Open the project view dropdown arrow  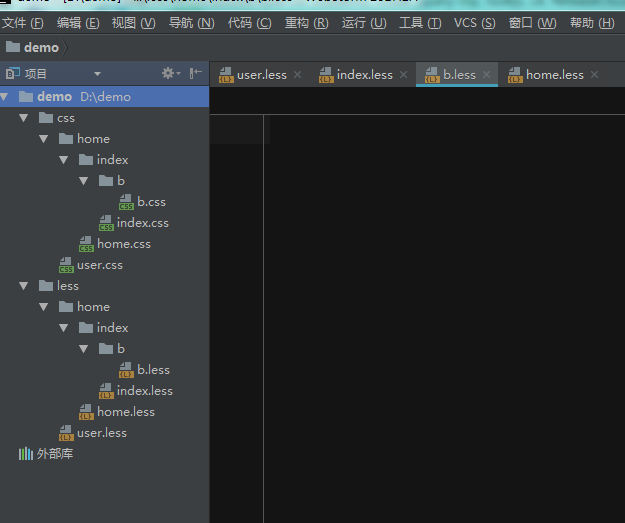click(x=97, y=74)
